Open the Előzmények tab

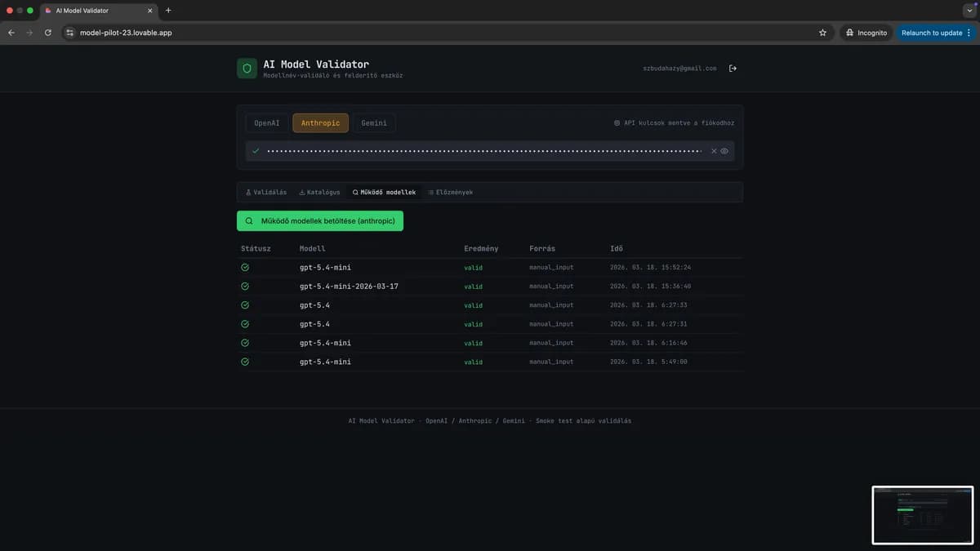(x=451, y=193)
